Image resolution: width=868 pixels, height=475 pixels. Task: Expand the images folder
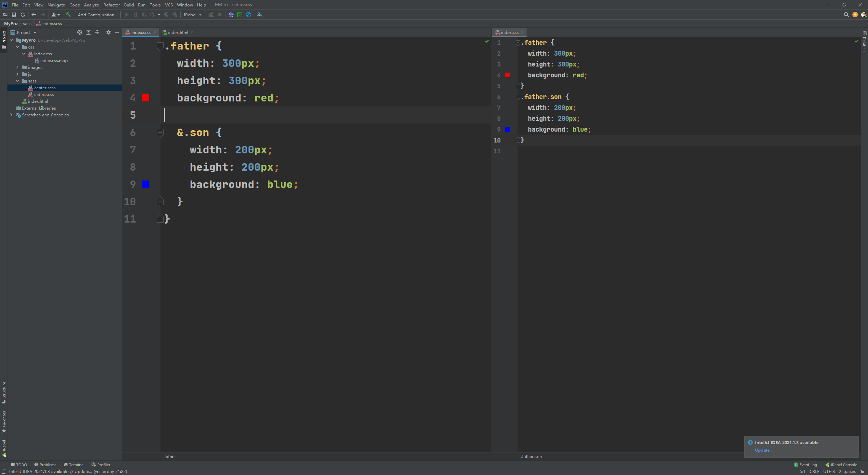(18, 67)
